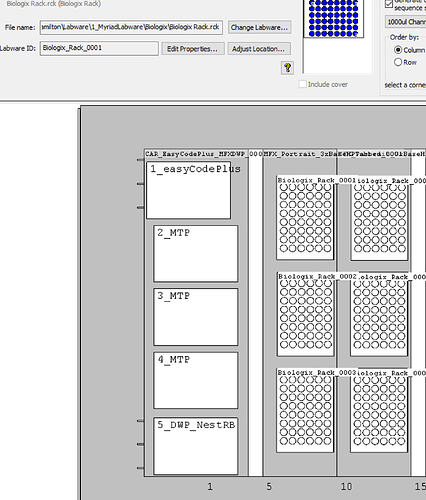Viewport: 426px width, 500px height.
Task: Select the Biologix_Rack_0003 tube rack on deck
Action: pyautogui.click(x=305, y=410)
